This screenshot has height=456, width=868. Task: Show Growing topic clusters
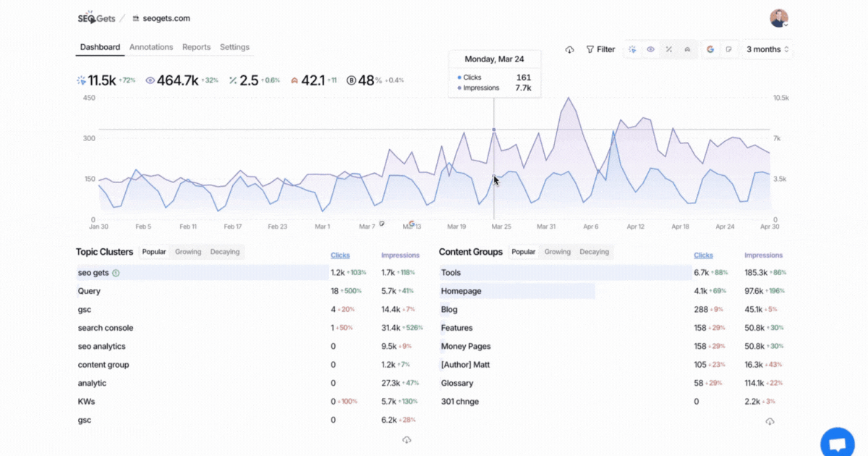coord(188,252)
